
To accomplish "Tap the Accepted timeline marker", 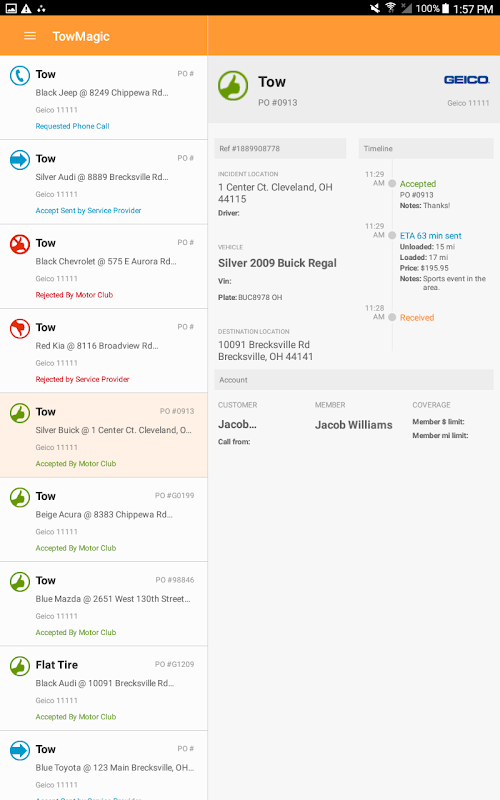I will (x=392, y=184).
